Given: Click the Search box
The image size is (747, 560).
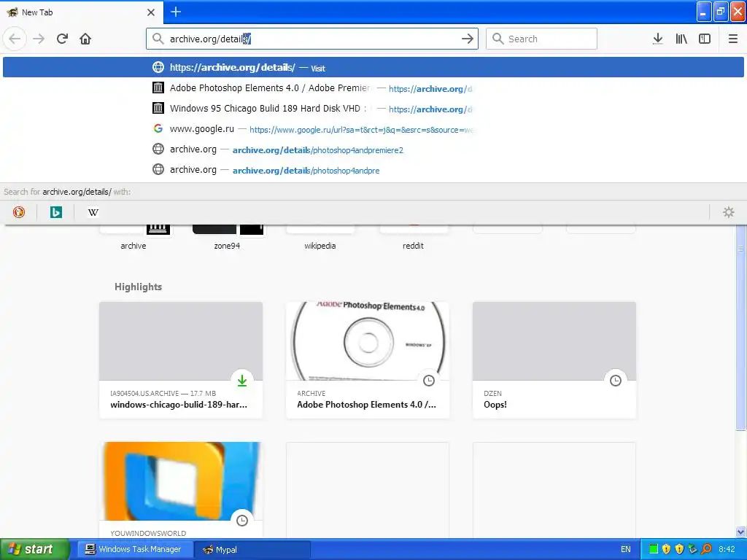Looking at the screenshot, I should point(541,39).
